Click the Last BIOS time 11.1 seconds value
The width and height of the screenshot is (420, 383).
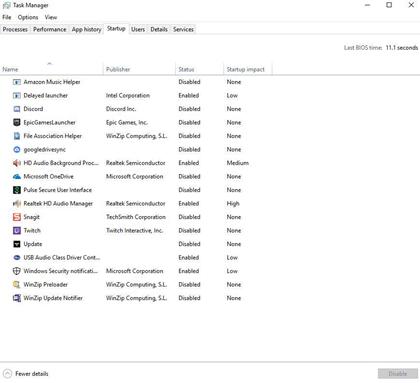tap(402, 48)
